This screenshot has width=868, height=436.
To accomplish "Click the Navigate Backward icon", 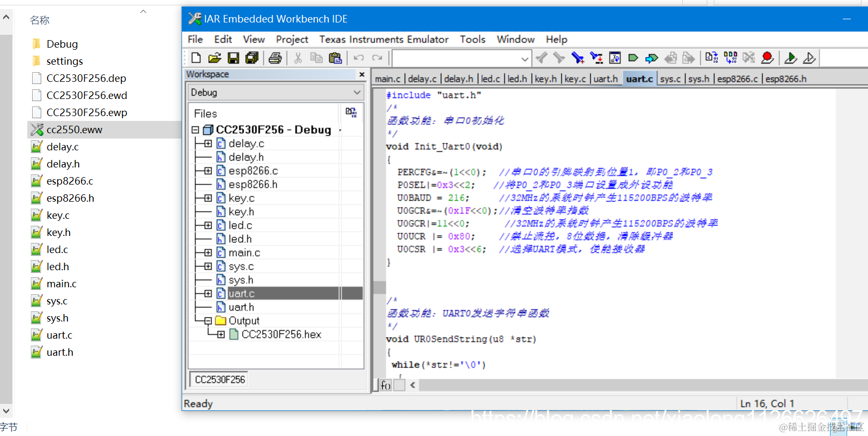I will click(670, 58).
